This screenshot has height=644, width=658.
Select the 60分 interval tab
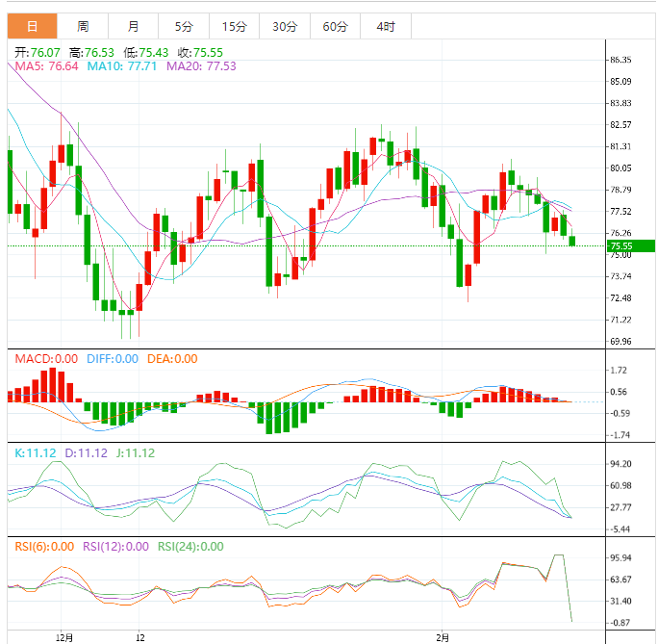334,26
